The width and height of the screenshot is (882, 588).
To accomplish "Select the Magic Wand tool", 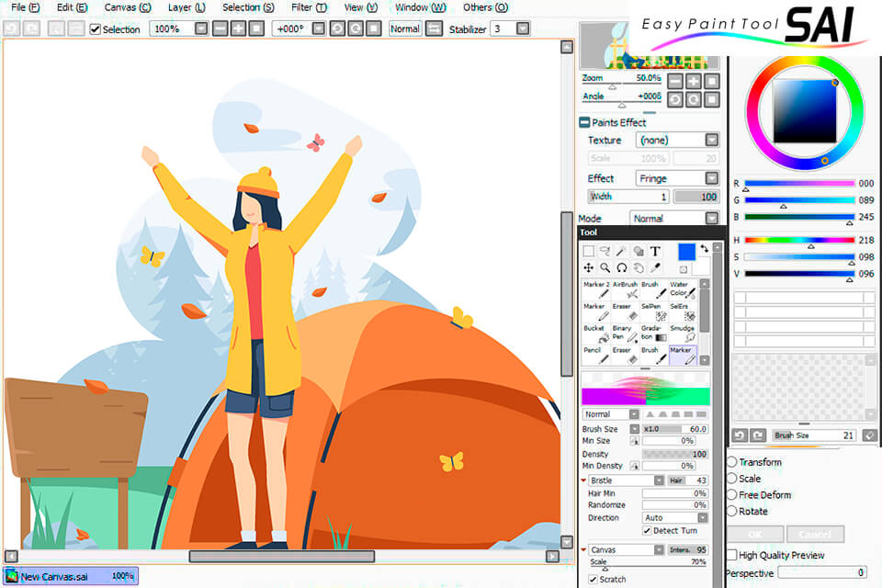I will pyautogui.click(x=621, y=251).
